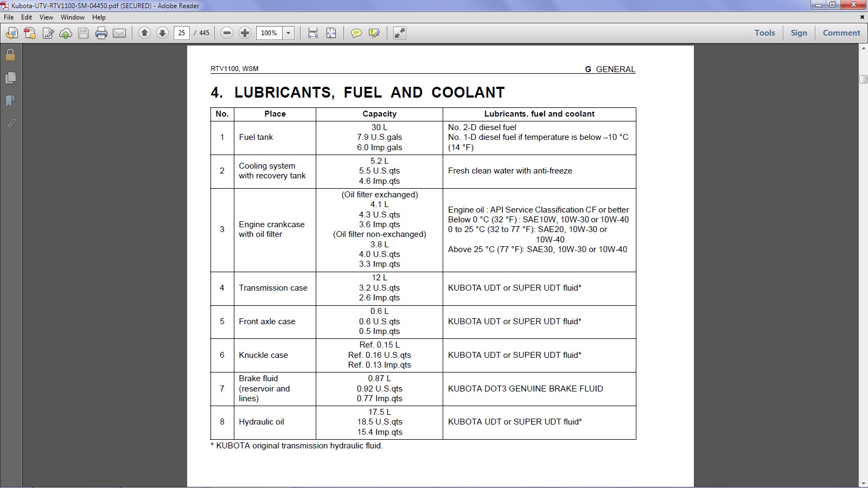Click scrollbar up arrow
868x488 pixels.
pyautogui.click(x=863, y=48)
